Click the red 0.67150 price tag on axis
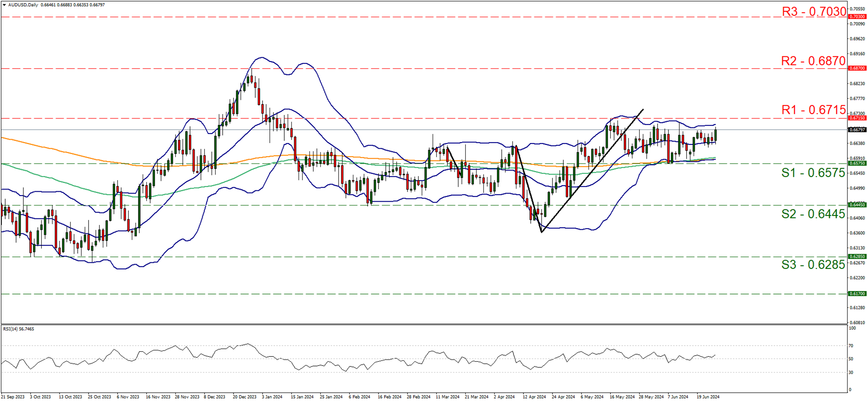This screenshot has width=868, height=402. [857, 118]
